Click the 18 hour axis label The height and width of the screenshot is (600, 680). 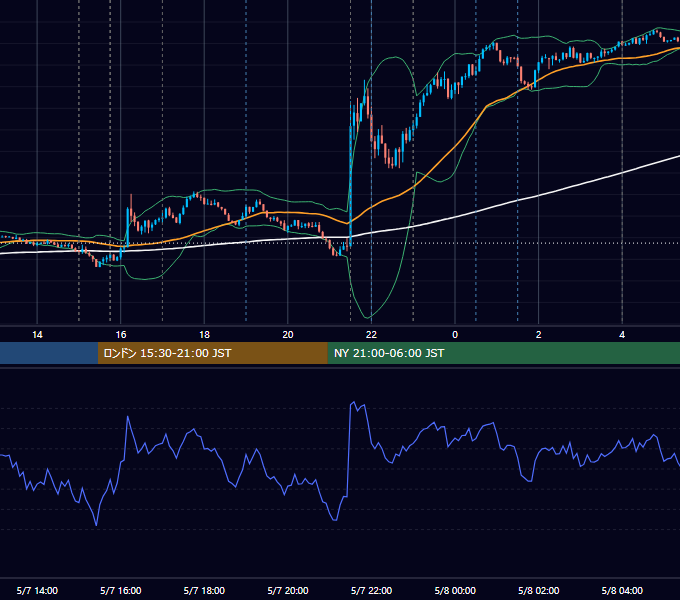pyautogui.click(x=204, y=335)
